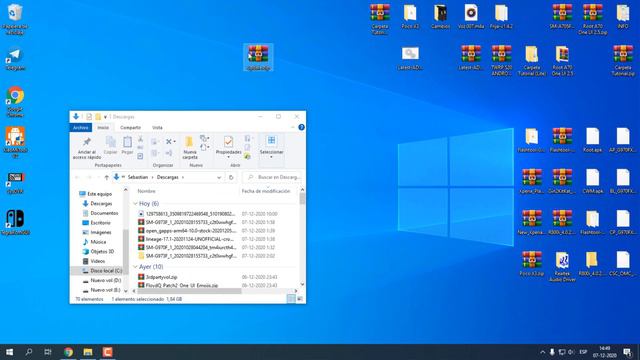Open taskbar search magnifier
Image resolution: width=640 pixels, height=360 pixels.
(x=29, y=352)
